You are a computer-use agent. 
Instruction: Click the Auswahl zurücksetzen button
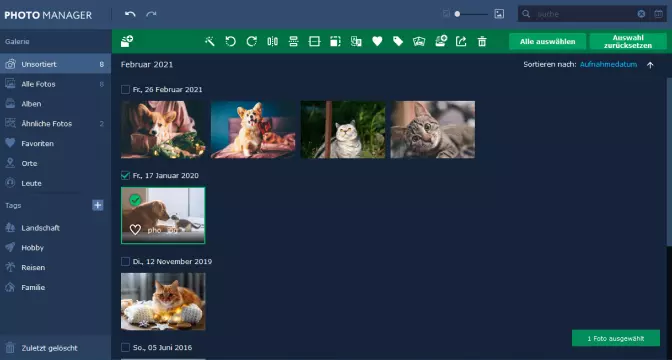point(628,42)
